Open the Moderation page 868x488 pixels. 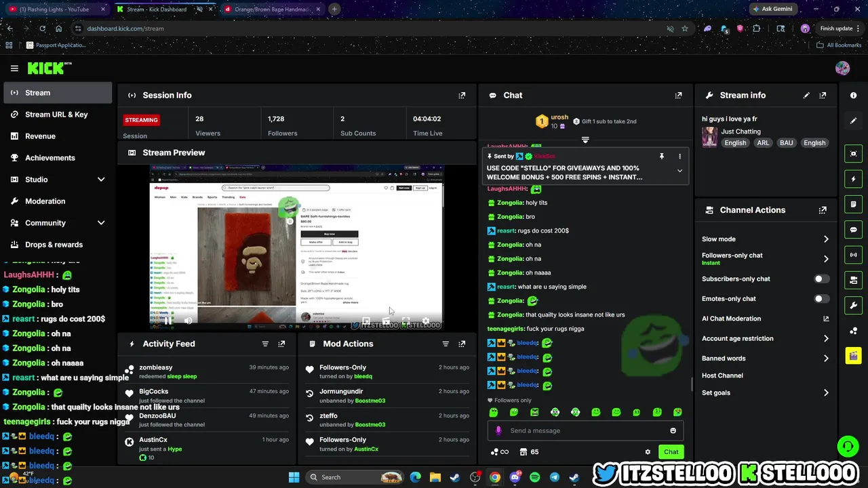point(58,201)
